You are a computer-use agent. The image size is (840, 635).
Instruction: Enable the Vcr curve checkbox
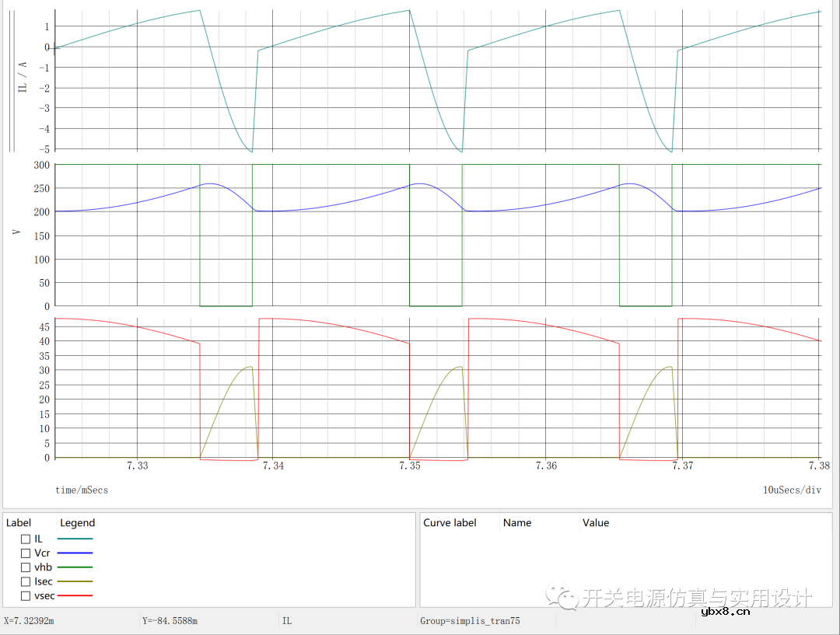click(26, 553)
